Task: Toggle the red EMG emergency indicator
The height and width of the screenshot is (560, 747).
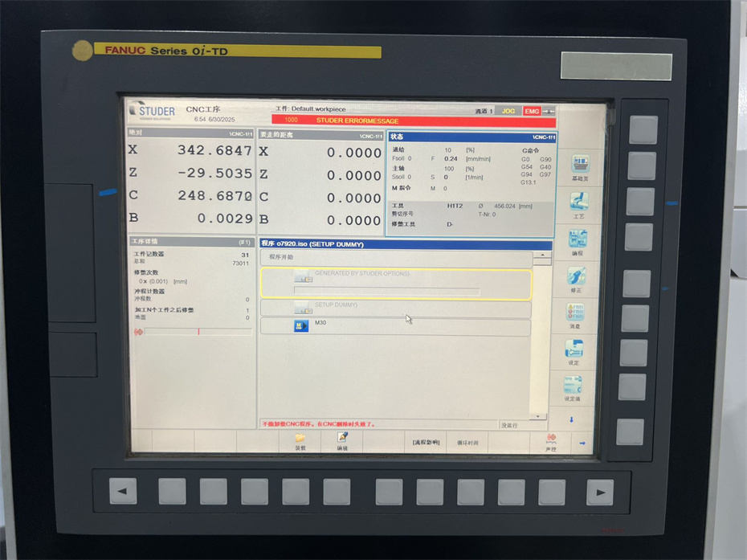Action: [x=532, y=111]
